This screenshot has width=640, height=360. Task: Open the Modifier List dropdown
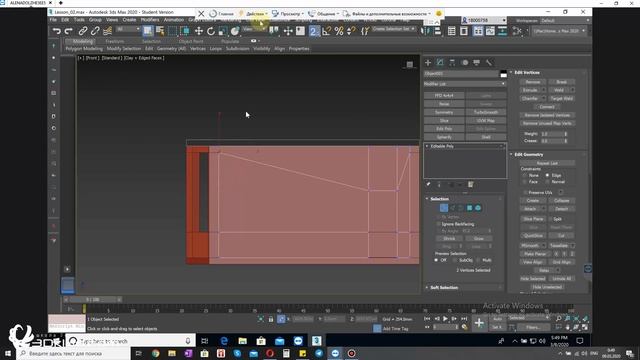(x=464, y=84)
